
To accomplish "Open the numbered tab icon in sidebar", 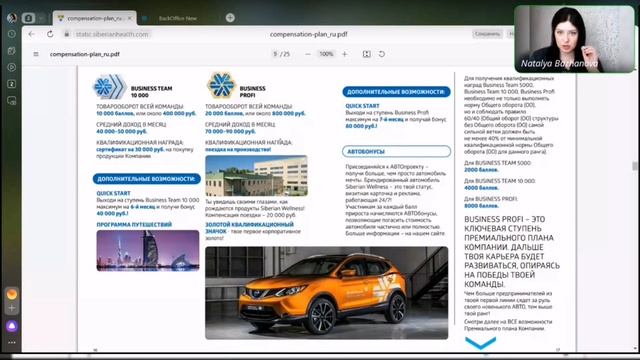I will click(12, 84).
